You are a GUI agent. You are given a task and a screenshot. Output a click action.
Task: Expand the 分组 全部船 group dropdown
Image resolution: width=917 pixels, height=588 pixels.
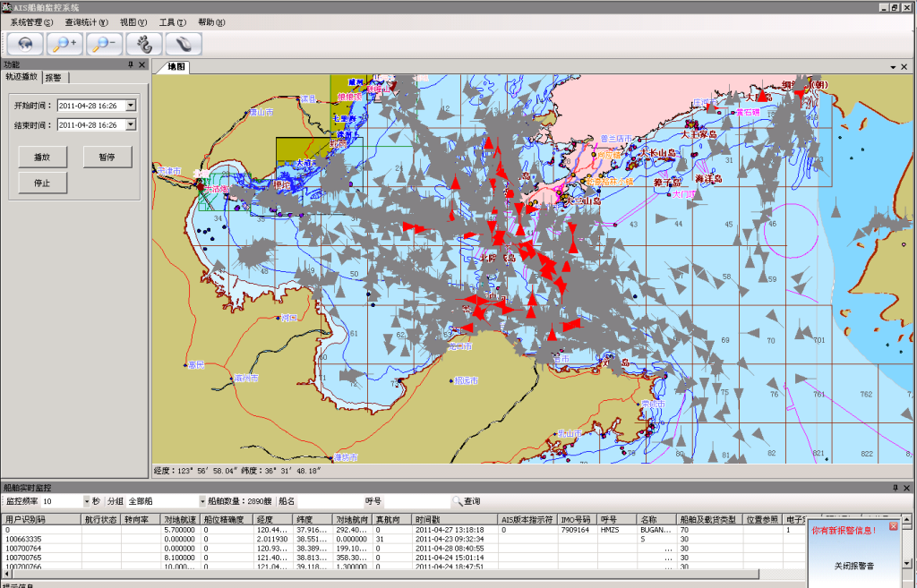pos(202,501)
